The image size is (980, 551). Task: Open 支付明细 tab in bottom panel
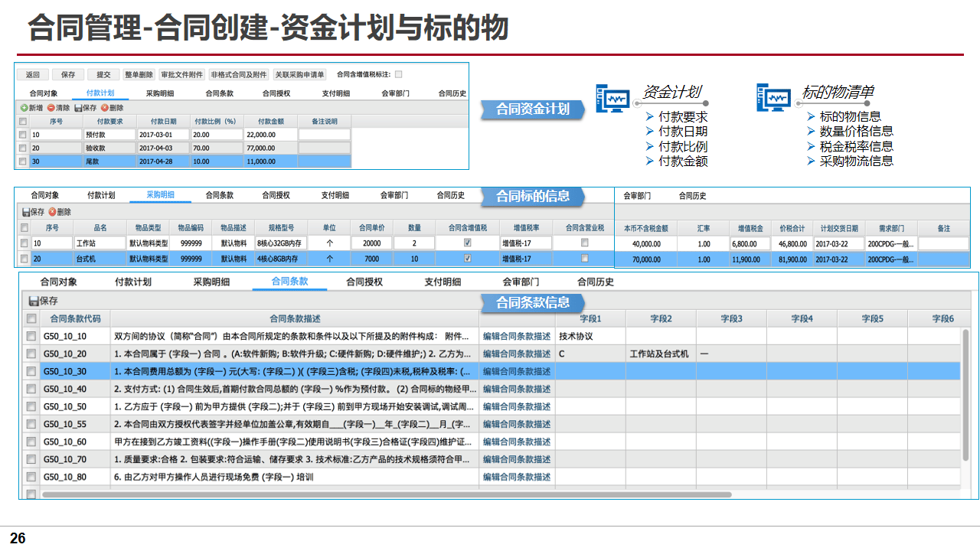[x=443, y=282]
